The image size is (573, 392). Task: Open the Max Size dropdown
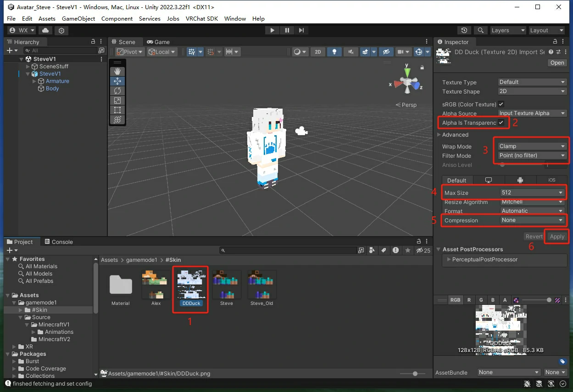pyautogui.click(x=532, y=193)
